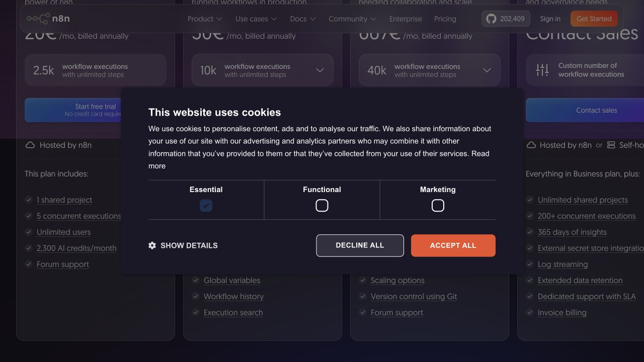
Task: Open the Enterprise menu item
Action: 406,19
